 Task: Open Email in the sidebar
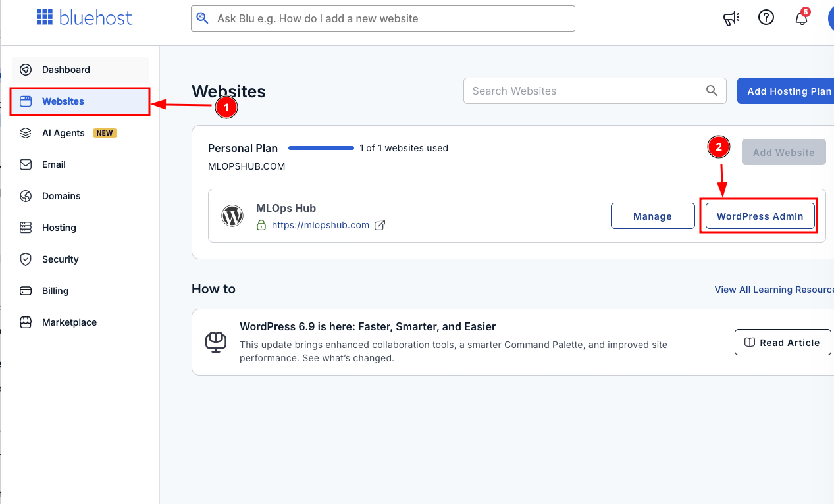(x=80, y=164)
